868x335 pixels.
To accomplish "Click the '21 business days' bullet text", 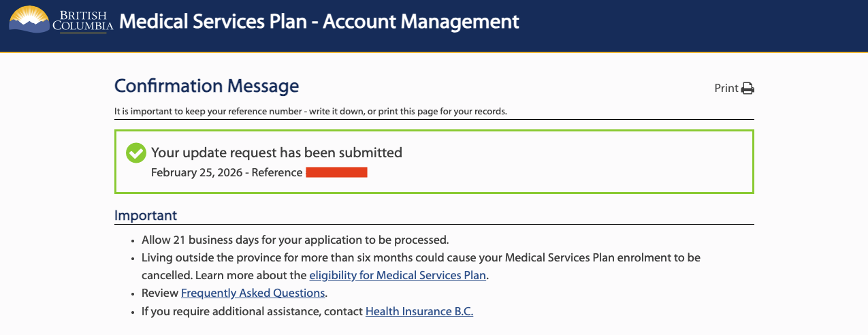I will coord(295,240).
